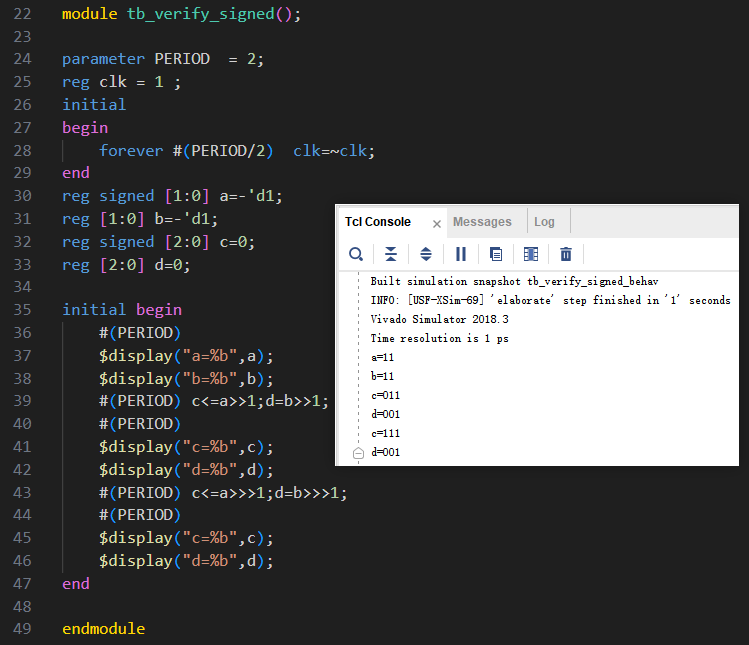Image resolution: width=749 pixels, height=645 pixels.
Task: Open the Log tab
Action: pyautogui.click(x=544, y=222)
